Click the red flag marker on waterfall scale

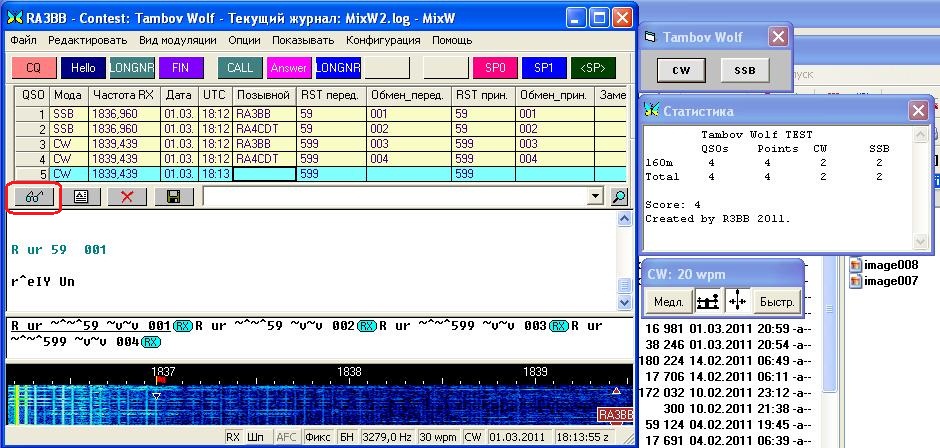[159, 381]
